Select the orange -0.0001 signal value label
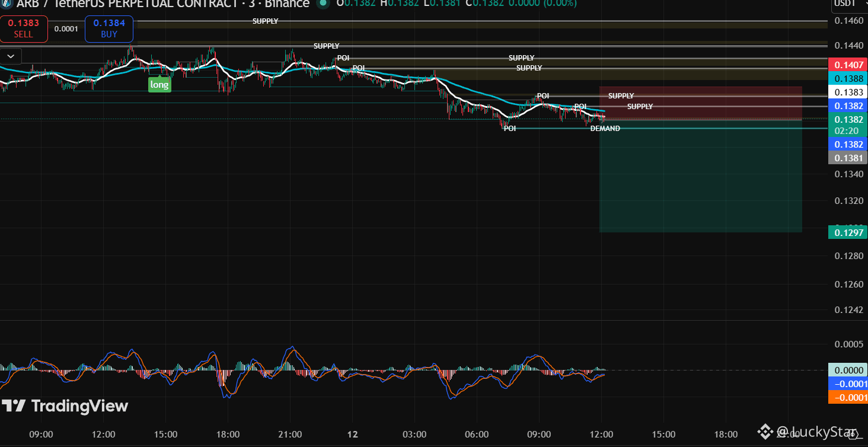This screenshot has width=868, height=447. (x=848, y=397)
